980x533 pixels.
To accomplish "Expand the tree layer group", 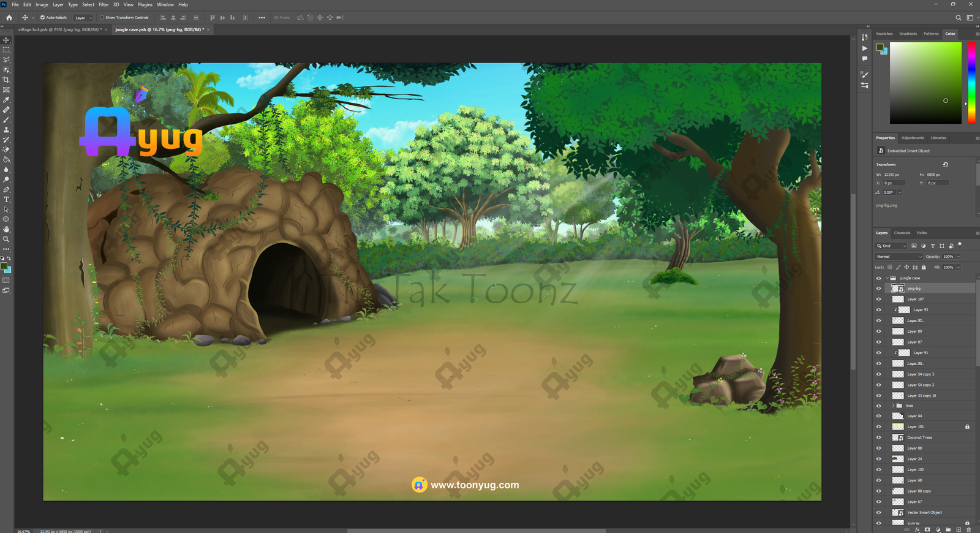I will (892, 406).
